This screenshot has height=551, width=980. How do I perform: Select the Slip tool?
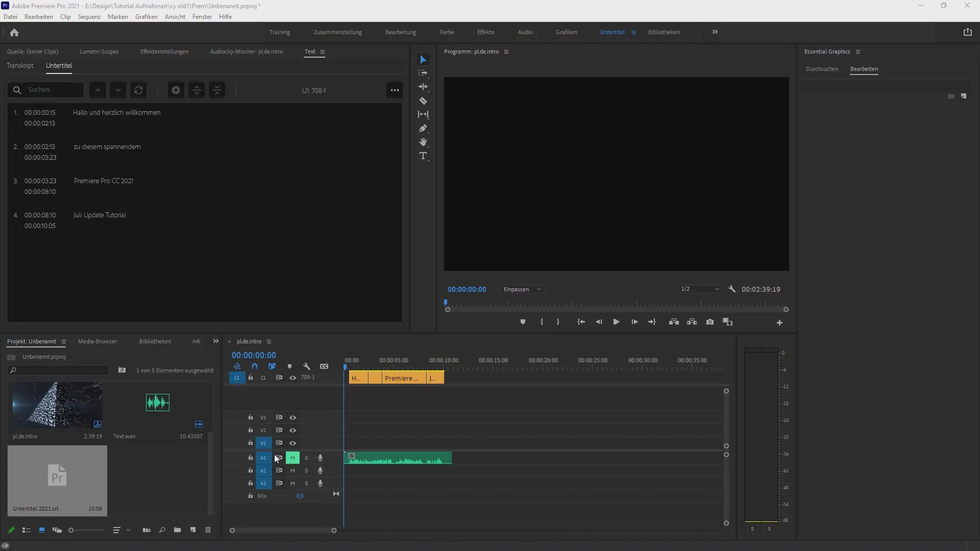tap(423, 114)
